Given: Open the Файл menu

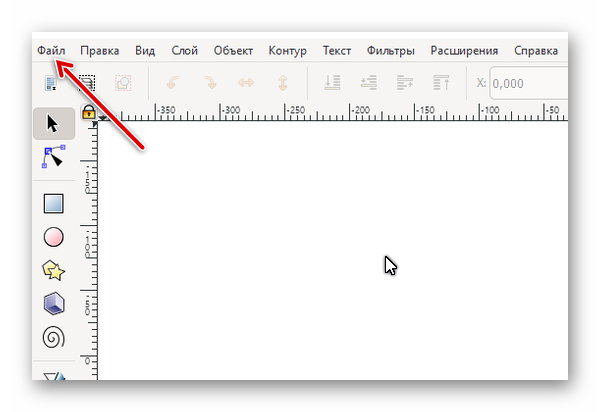Looking at the screenshot, I should point(51,50).
